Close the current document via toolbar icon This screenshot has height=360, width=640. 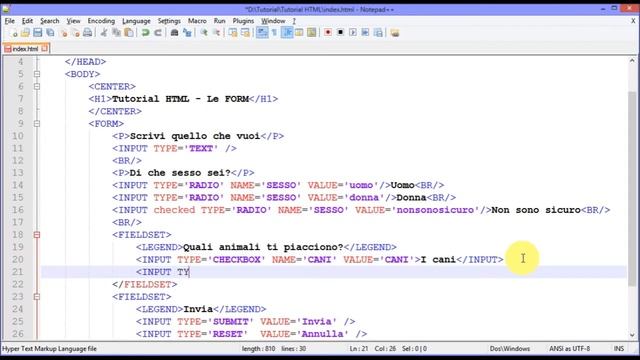[63, 33]
